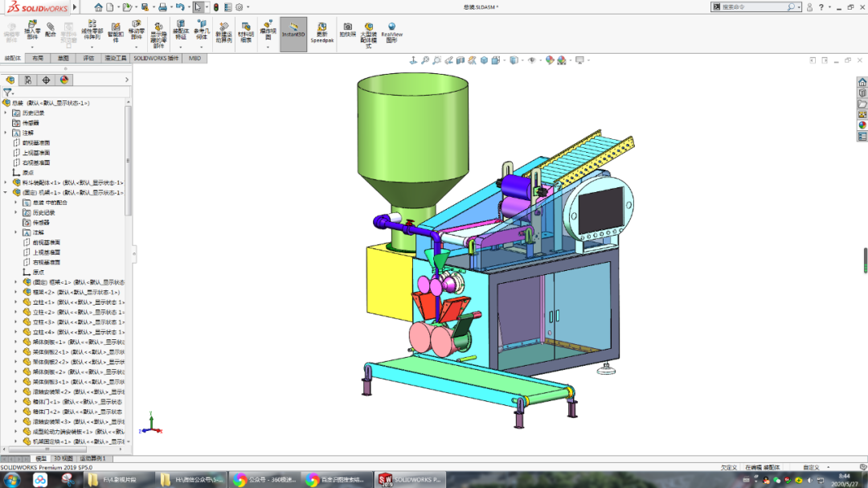Viewport: 868px width, 488px height.
Task: Click the Mate paperclip tool (配合)
Action: point(51,30)
